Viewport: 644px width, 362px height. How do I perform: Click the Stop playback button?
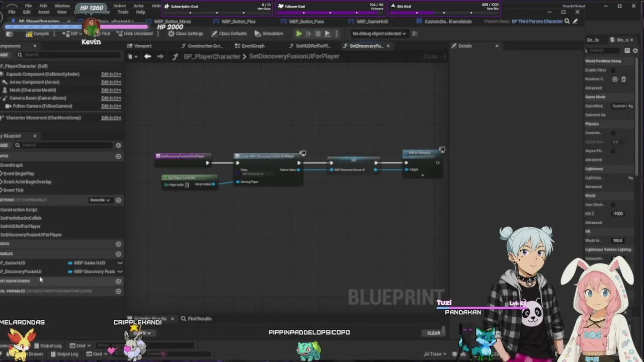[318, 34]
